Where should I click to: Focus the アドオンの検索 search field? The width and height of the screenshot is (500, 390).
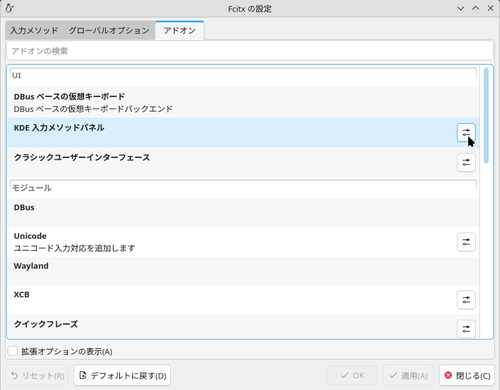tap(250, 51)
